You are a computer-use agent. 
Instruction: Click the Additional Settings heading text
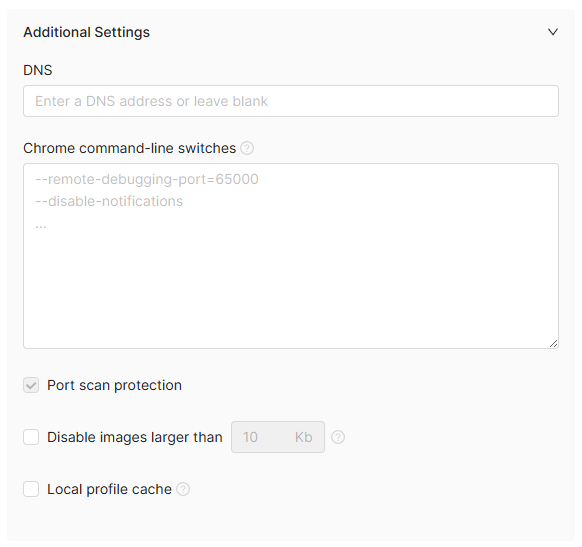[x=86, y=32]
